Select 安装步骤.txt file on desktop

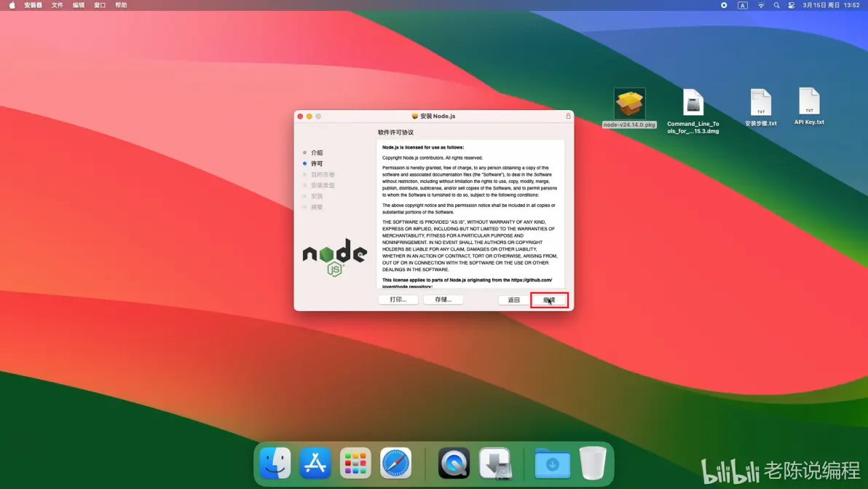761,108
